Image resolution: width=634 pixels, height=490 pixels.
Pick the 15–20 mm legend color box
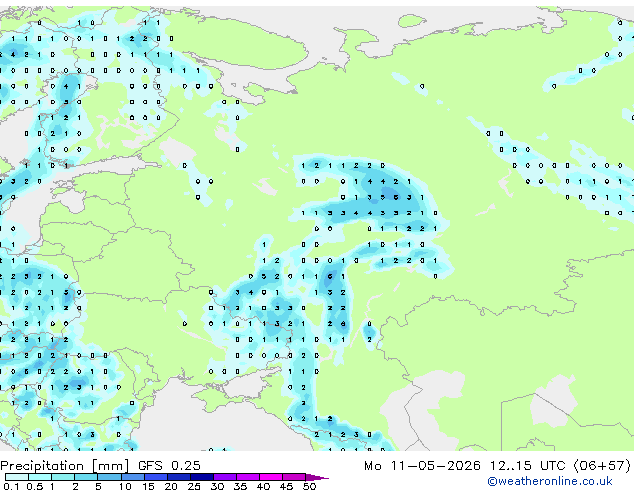(x=155, y=477)
